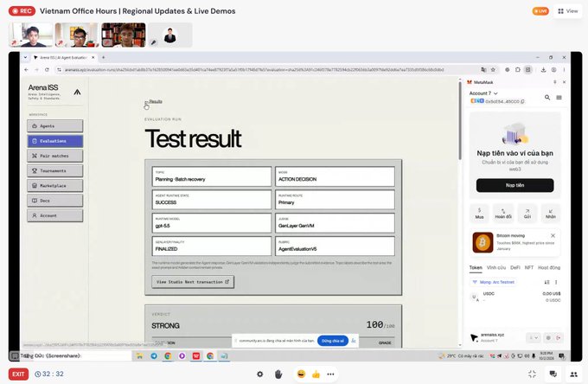The height and width of the screenshot is (384, 588).
Task: Open Tournaments in the sidebar
Action: [x=55, y=170]
